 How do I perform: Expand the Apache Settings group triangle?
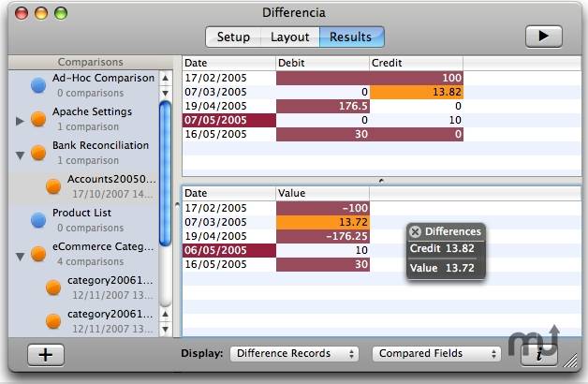(21, 121)
